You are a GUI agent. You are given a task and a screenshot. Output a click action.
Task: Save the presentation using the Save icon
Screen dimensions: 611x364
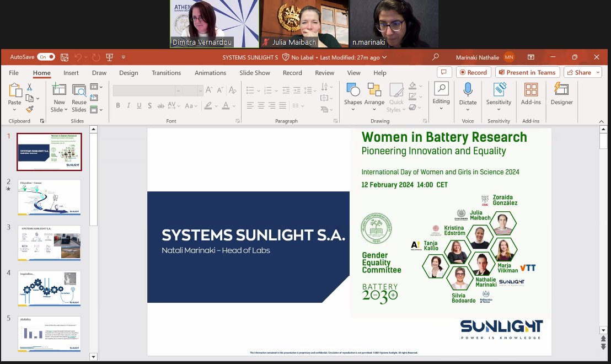tap(65, 57)
